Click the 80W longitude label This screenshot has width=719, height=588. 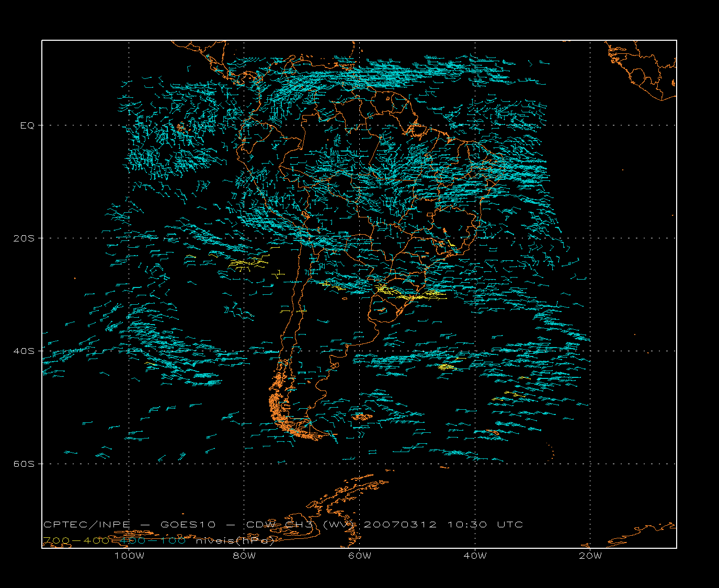pyautogui.click(x=244, y=556)
